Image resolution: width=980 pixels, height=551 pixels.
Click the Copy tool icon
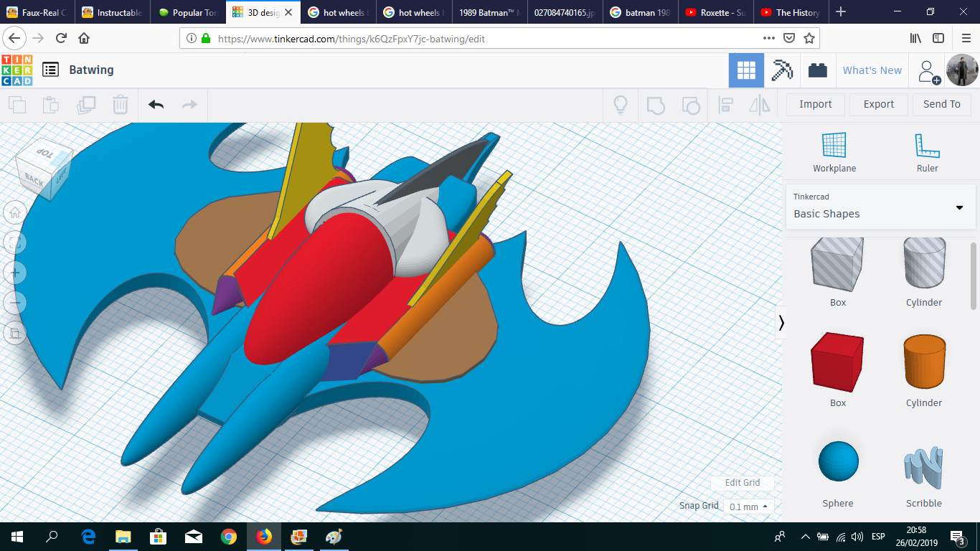click(x=17, y=105)
